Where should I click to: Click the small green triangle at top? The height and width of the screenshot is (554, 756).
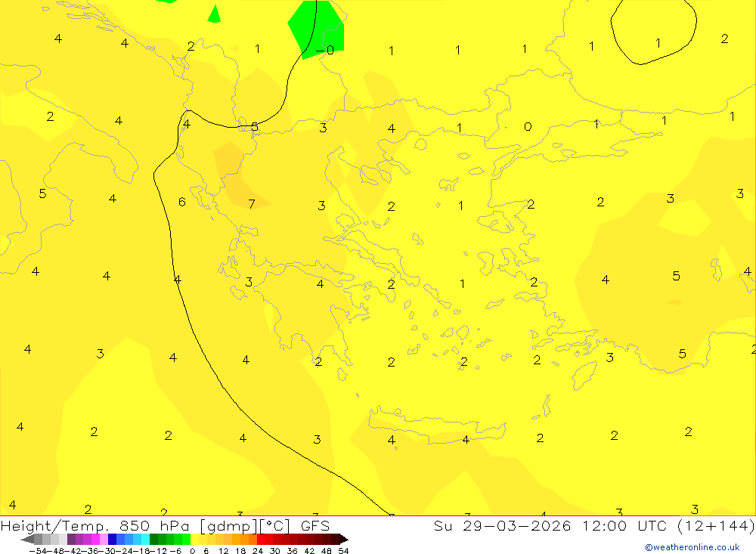[x=214, y=14]
